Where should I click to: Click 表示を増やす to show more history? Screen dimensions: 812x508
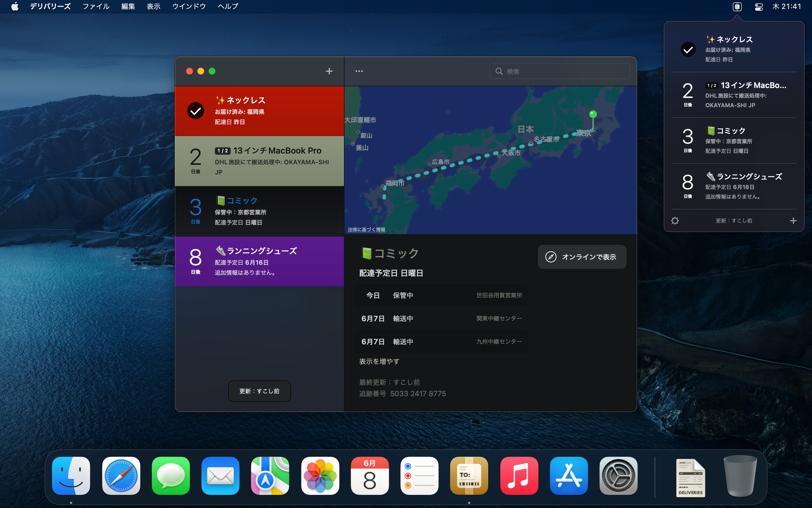click(379, 362)
